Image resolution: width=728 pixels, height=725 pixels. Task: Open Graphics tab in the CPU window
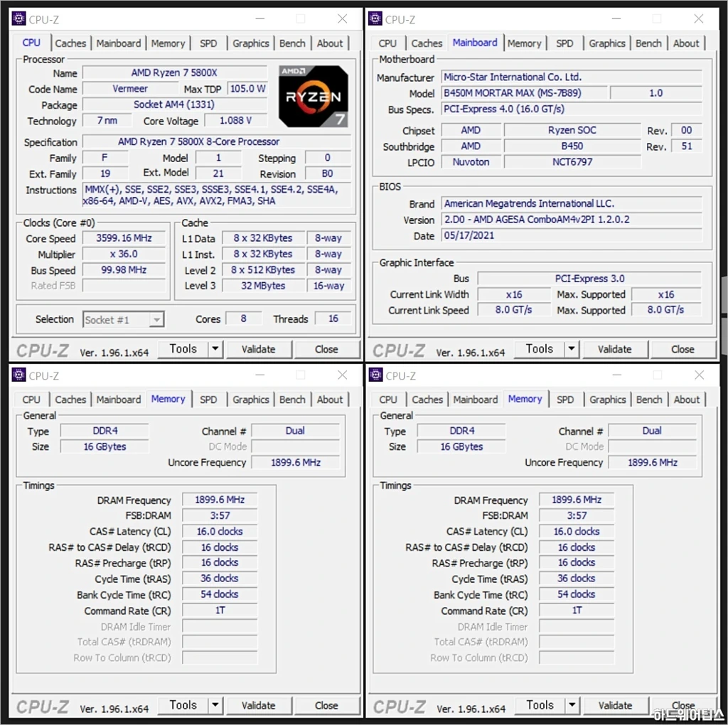pyautogui.click(x=251, y=43)
